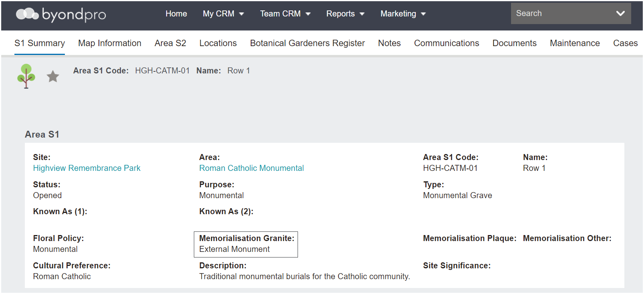Image resolution: width=644 pixels, height=294 pixels.
Task: Open the Area S2 tab
Action: 170,43
